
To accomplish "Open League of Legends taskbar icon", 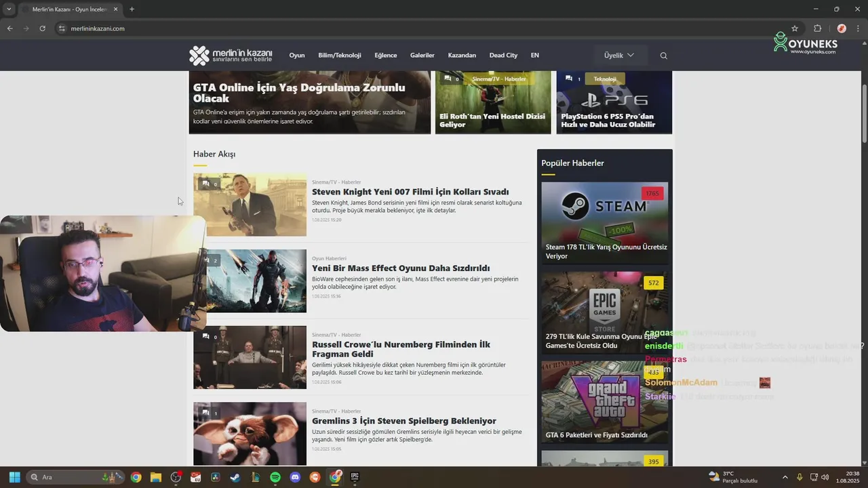I will click(x=255, y=477).
